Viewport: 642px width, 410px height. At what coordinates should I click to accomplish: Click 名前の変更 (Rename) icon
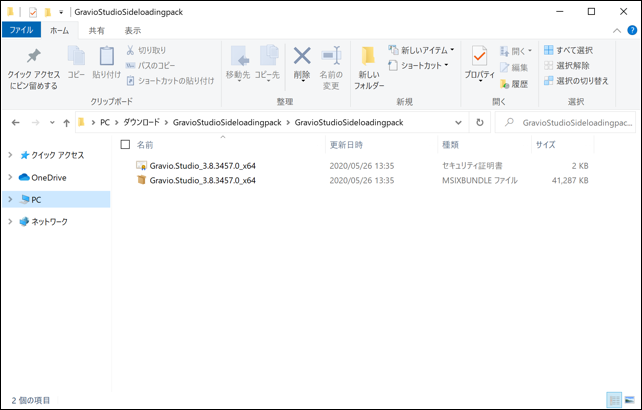[331, 68]
